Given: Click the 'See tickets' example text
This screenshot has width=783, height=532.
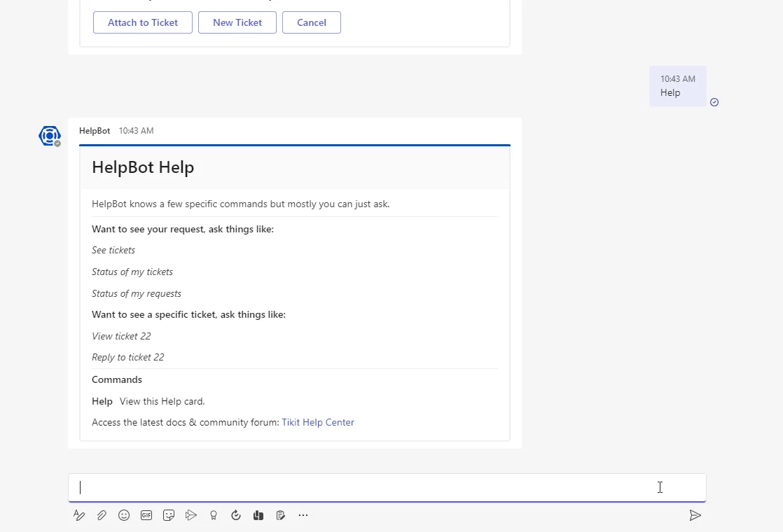Looking at the screenshot, I should point(113,250).
